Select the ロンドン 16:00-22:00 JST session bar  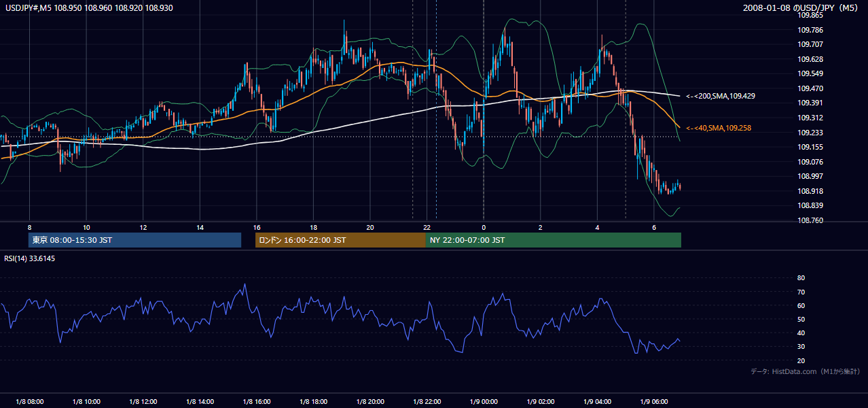[340, 240]
